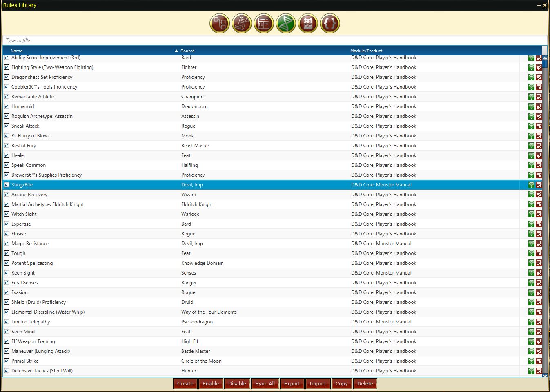Click red edit icon for Bestial Fury row

tap(539, 146)
